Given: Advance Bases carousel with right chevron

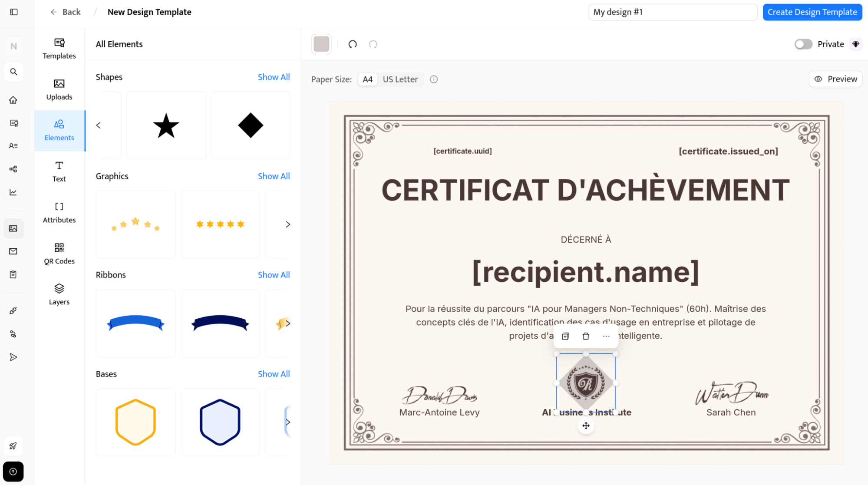Looking at the screenshot, I should tap(287, 422).
